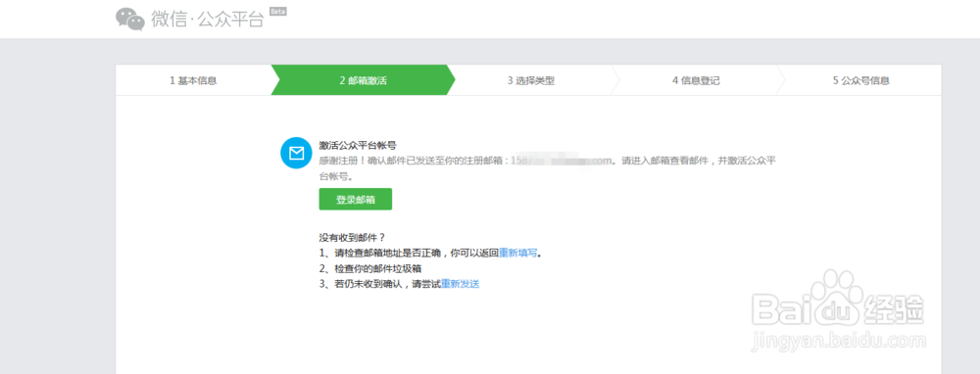Click the 微信·公众平台 title text
This screenshot has width=980, height=374.
coord(208,20)
